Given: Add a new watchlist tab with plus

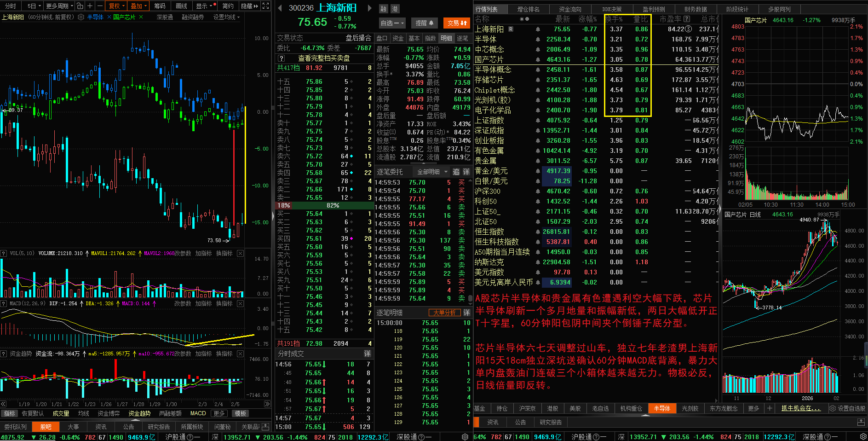Looking at the screenshot, I should [x=769, y=408].
